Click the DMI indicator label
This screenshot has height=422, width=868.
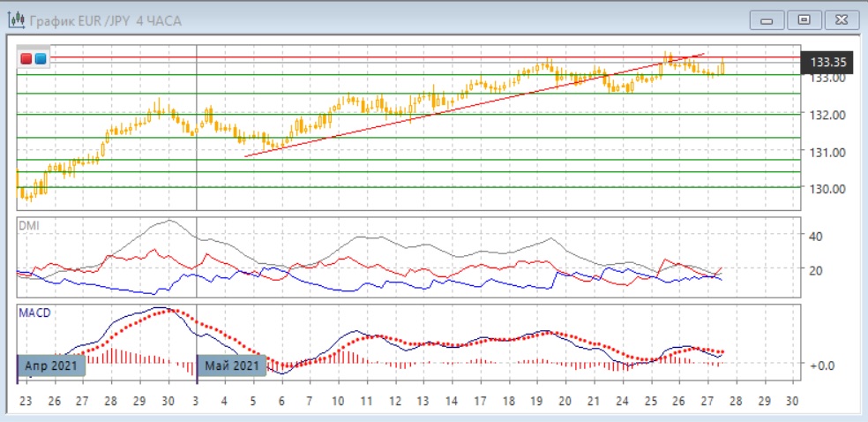[28, 226]
